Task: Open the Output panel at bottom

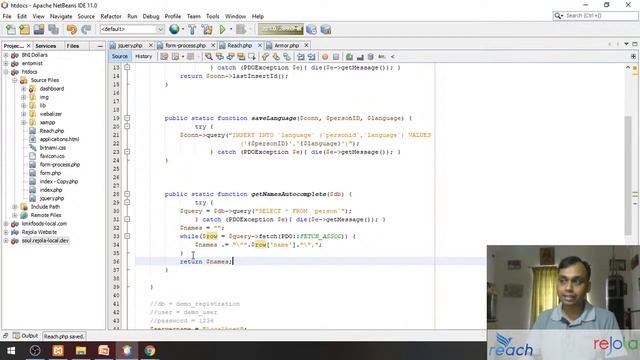Action: tap(25, 336)
